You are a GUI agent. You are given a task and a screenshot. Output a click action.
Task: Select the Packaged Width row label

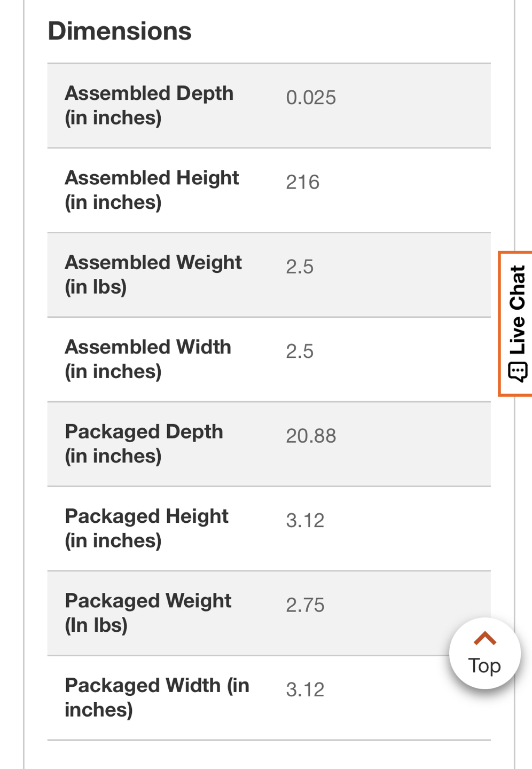[157, 697]
